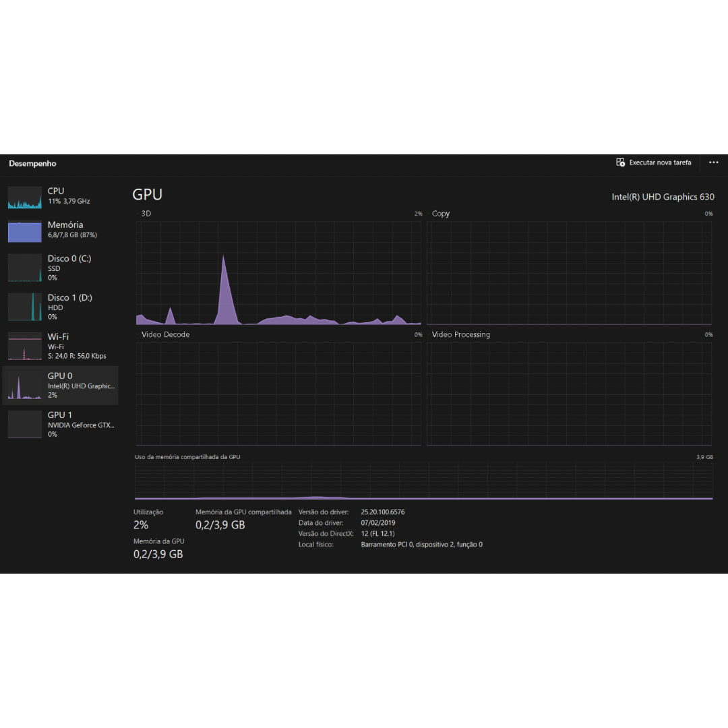Switch to GPU 1 NVIDIA GeForce entry

[61, 424]
